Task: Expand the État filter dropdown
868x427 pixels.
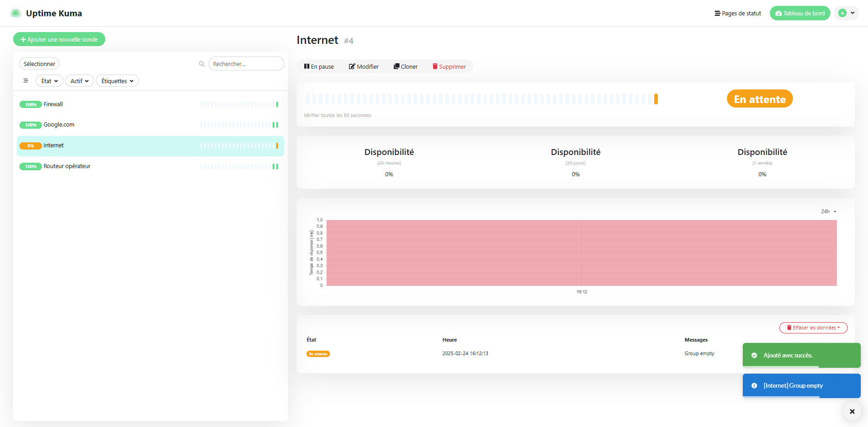Action: 49,81
